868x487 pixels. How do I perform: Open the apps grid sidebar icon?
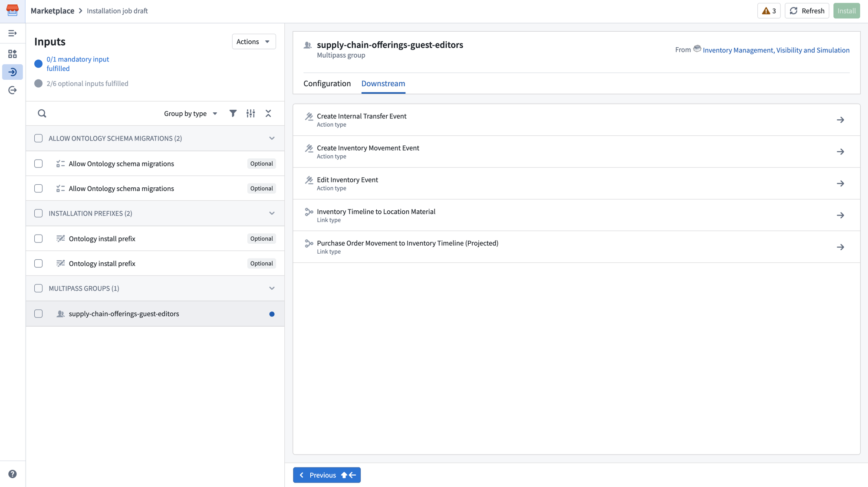pyautogui.click(x=13, y=54)
